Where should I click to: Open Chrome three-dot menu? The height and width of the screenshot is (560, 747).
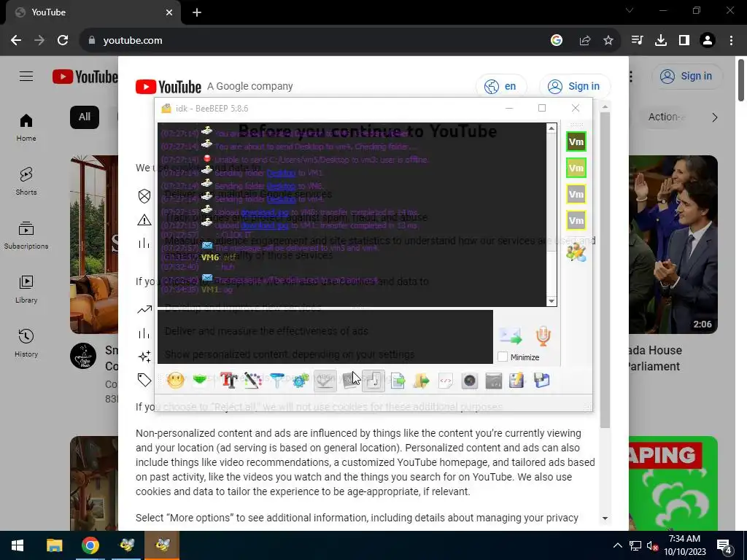(x=731, y=41)
